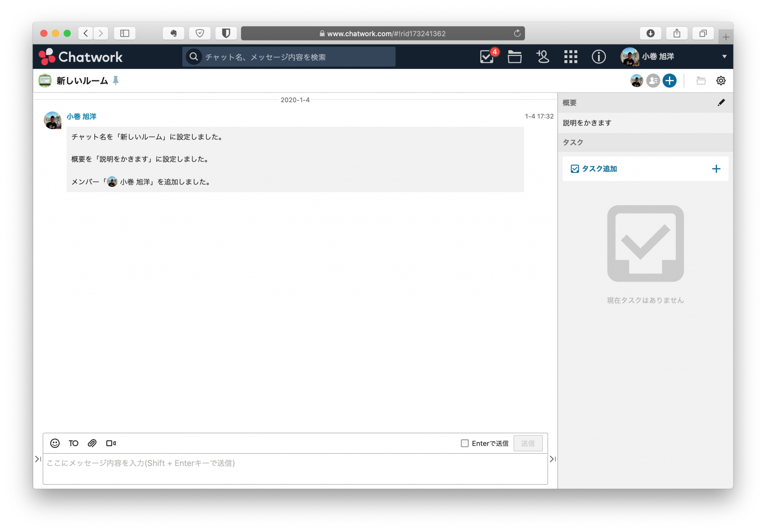
Task: Toggle the pin on 新しいルーム
Action: point(116,80)
